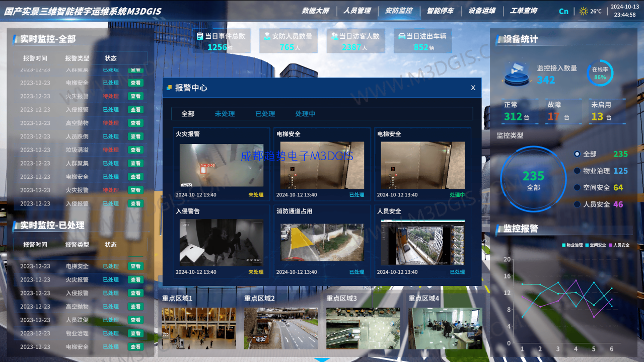Screen dimensions: 644x362
Task: Click the 报警中心 title icon
Action: click(169, 88)
